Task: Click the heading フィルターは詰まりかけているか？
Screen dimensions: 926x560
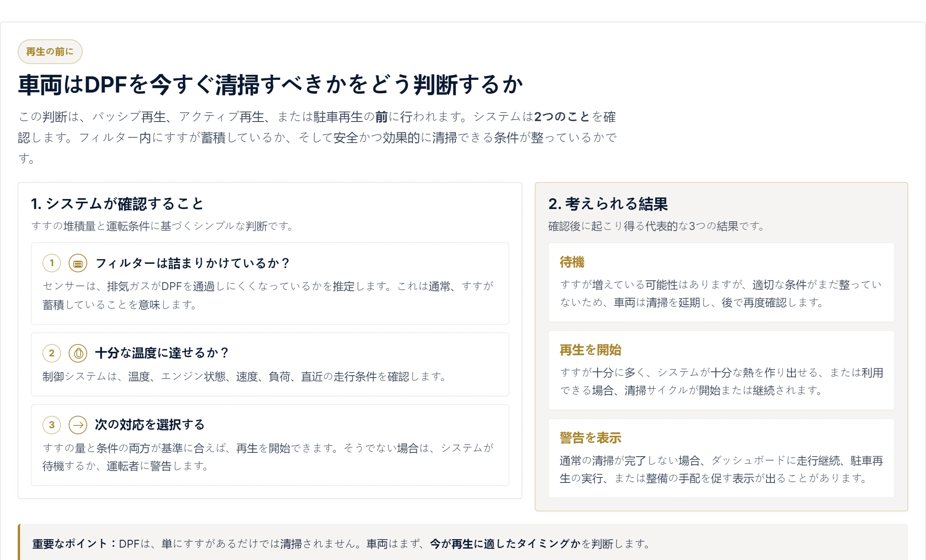Action: pos(193,263)
